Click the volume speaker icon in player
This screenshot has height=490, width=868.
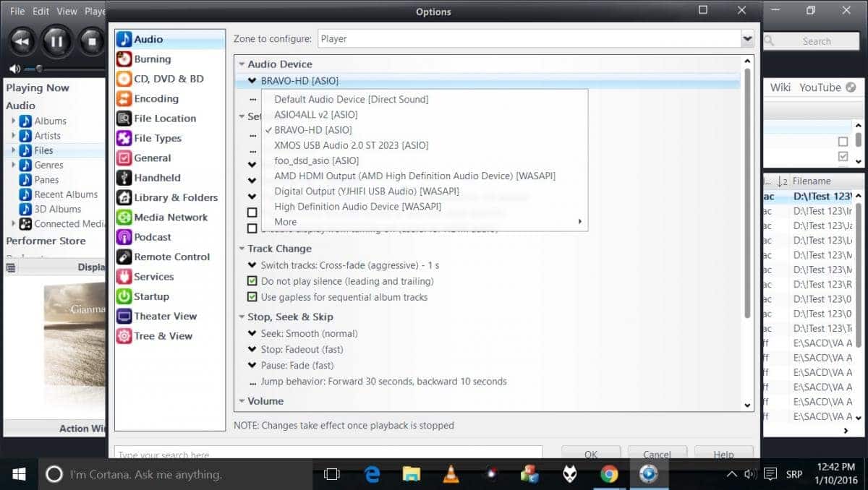point(14,69)
